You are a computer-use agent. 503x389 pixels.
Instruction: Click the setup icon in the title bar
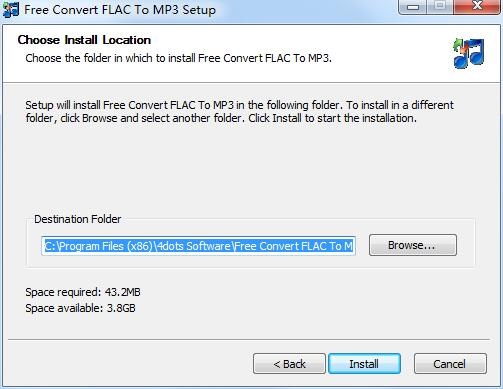(10, 9)
